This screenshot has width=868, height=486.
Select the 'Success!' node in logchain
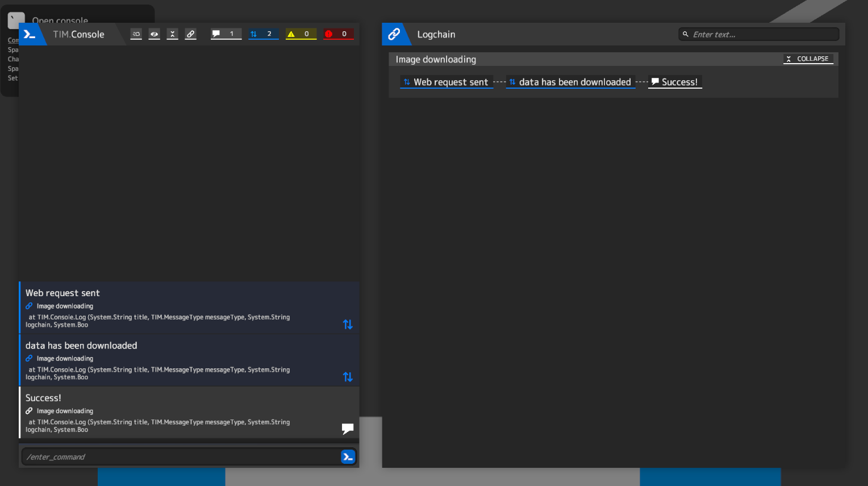tap(675, 82)
